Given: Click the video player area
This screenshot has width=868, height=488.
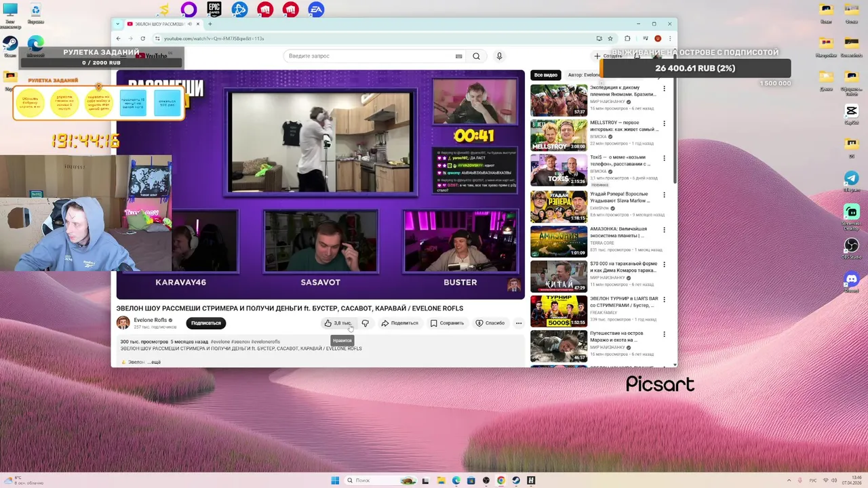Looking at the screenshot, I should [320, 184].
